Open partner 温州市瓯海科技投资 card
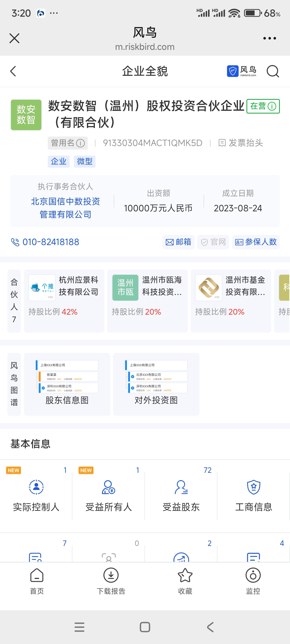 [147, 301]
